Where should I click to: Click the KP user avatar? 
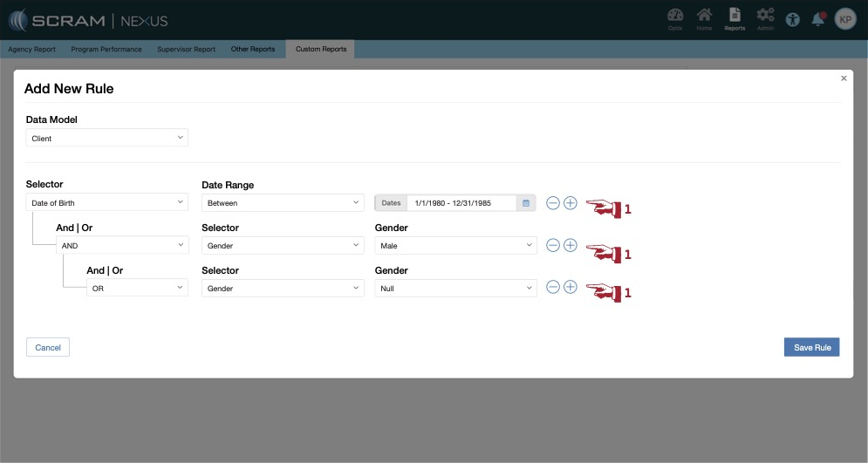click(845, 19)
